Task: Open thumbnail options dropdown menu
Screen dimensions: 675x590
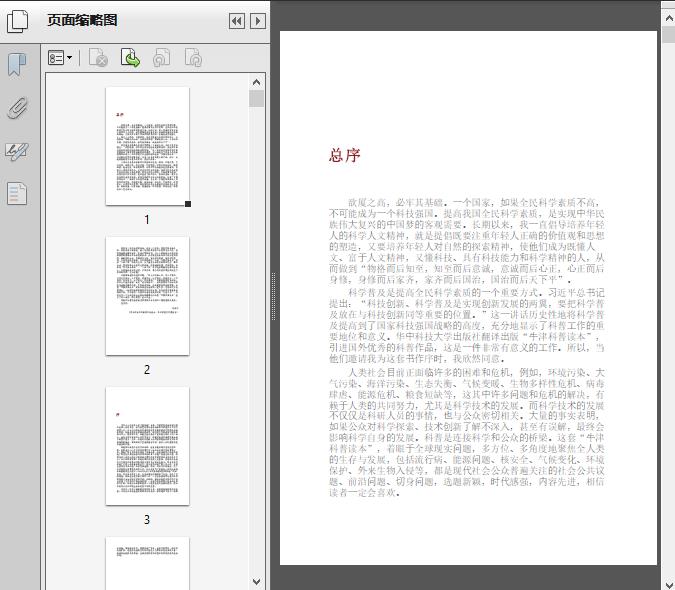Action: click(61, 59)
